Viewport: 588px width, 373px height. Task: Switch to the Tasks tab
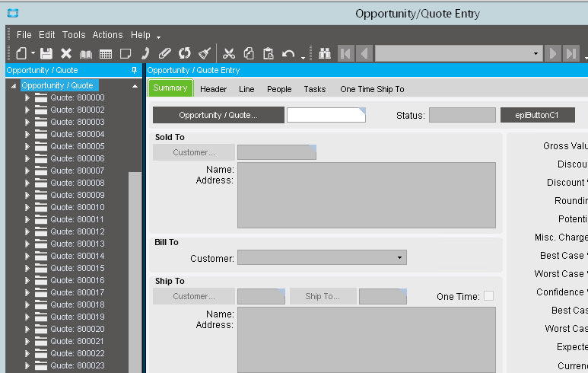click(315, 89)
